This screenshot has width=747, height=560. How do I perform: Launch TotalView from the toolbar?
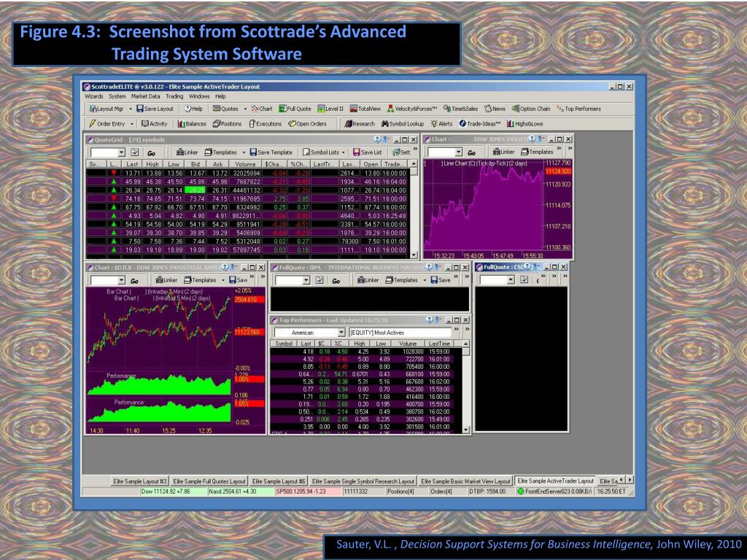pyautogui.click(x=365, y=109)
